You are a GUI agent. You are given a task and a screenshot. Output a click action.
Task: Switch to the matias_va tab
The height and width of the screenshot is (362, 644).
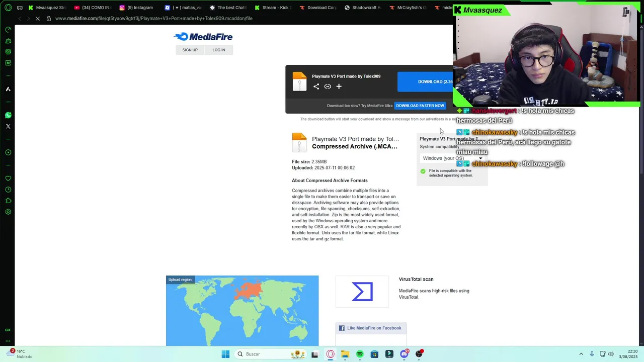click(183, 8)
